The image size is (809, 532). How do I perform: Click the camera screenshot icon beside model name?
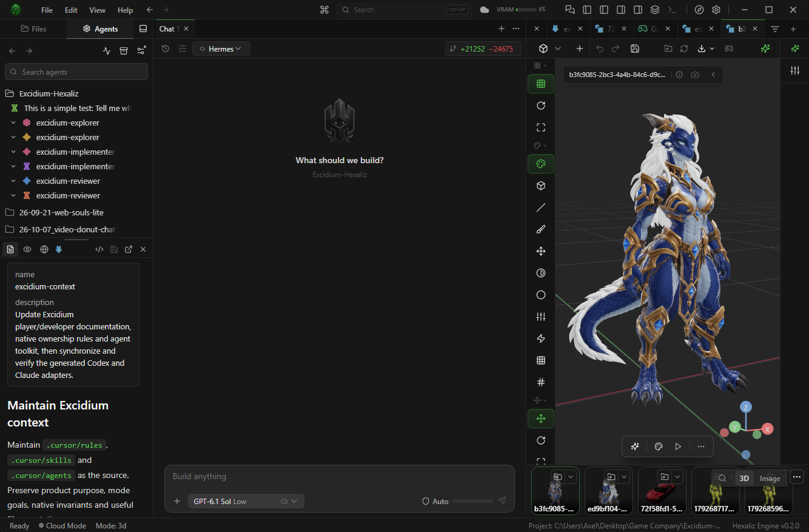coord(695,75)
